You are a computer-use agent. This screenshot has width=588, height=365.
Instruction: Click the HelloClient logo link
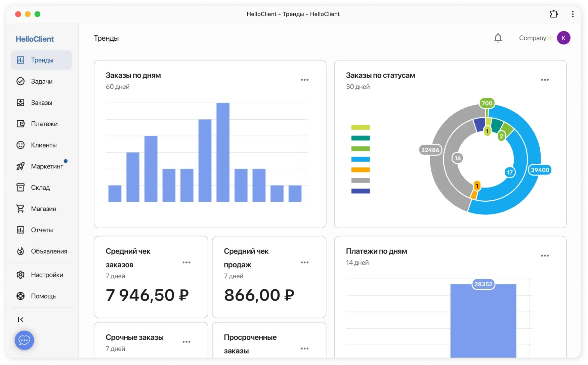(35, 39)
